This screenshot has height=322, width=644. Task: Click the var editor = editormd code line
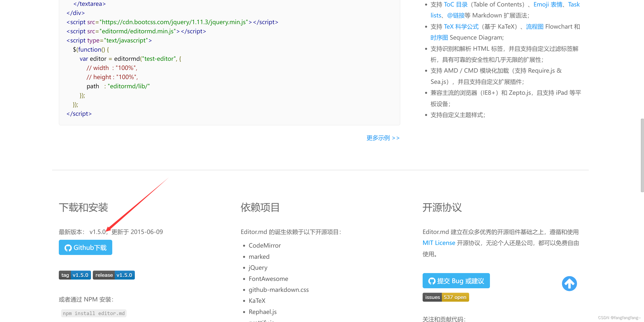point(131,59)
